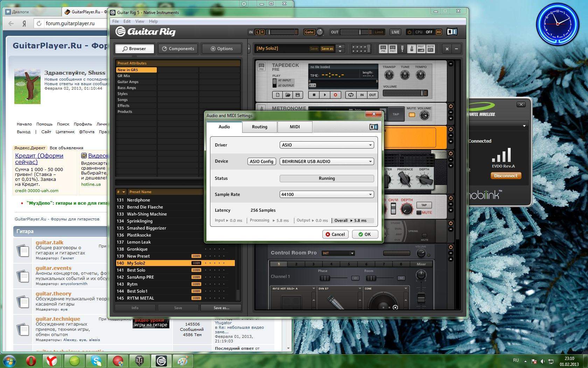Click the ASIO Config button
The width and height of the screenshot is (588, 368).
coord(261,162)
